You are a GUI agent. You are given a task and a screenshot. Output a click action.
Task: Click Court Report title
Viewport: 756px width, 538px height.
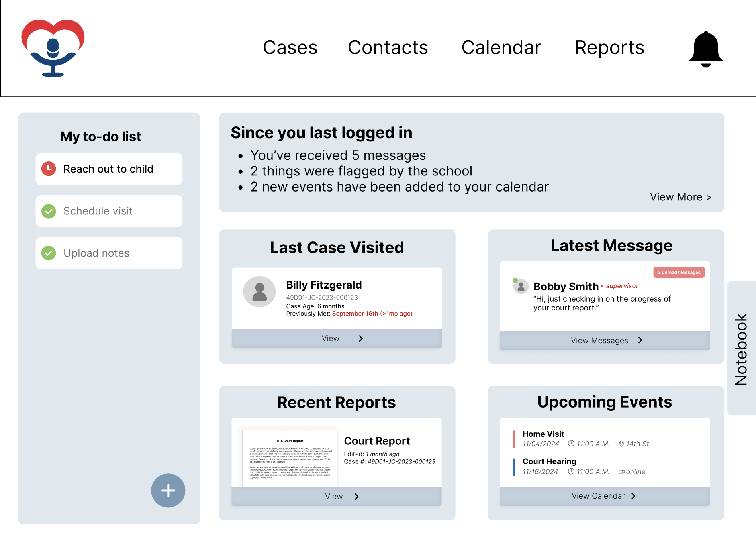point(377,441)
